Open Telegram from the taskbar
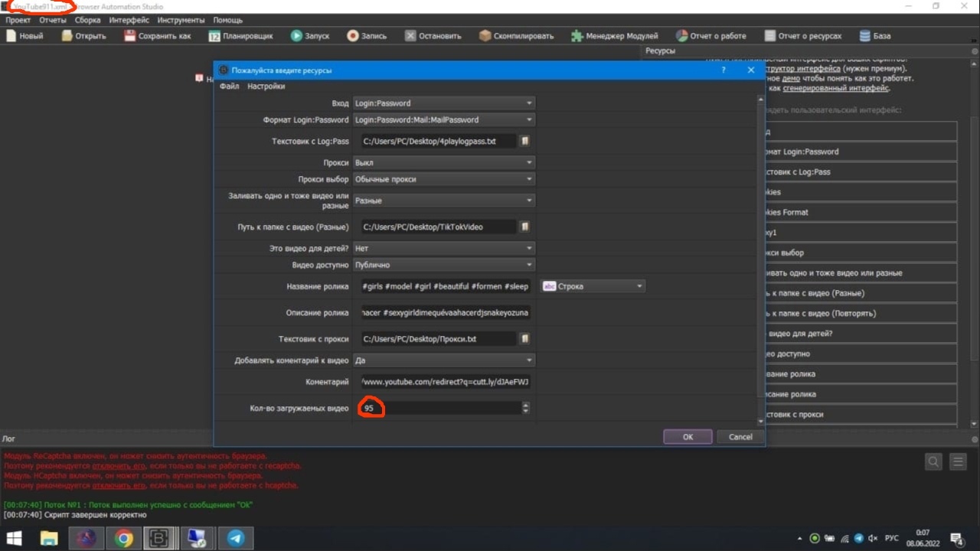980x551 pixels. coord(237,538)
